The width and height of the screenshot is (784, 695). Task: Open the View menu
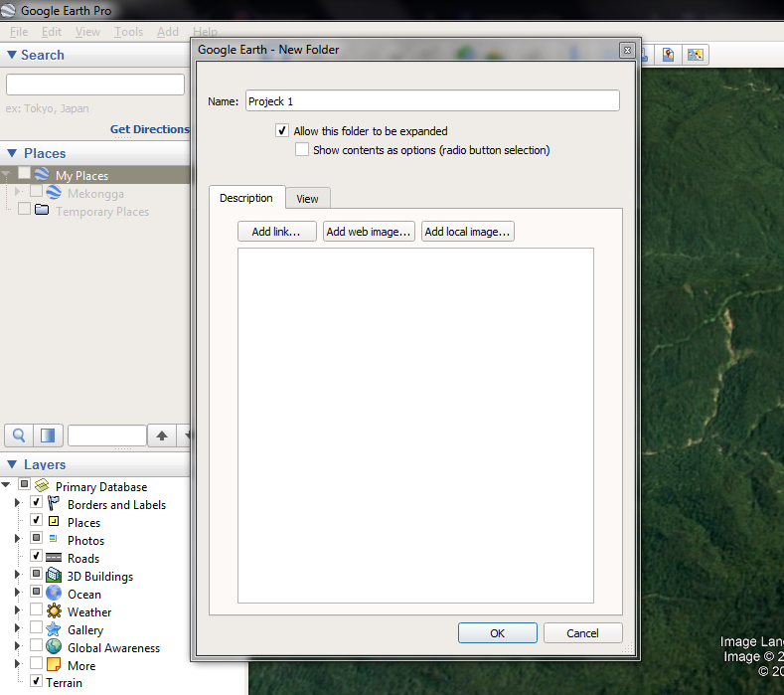coord(87,32)
